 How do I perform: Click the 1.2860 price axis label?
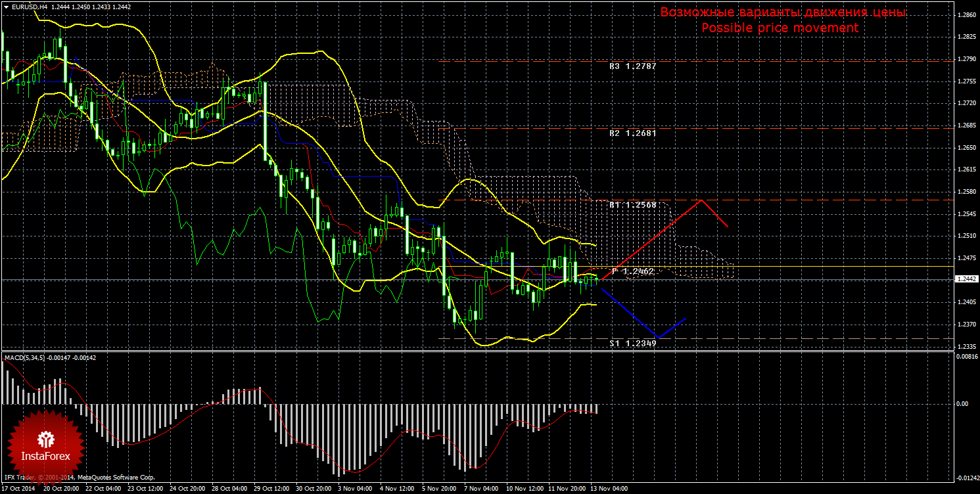[x=967, y=14]
